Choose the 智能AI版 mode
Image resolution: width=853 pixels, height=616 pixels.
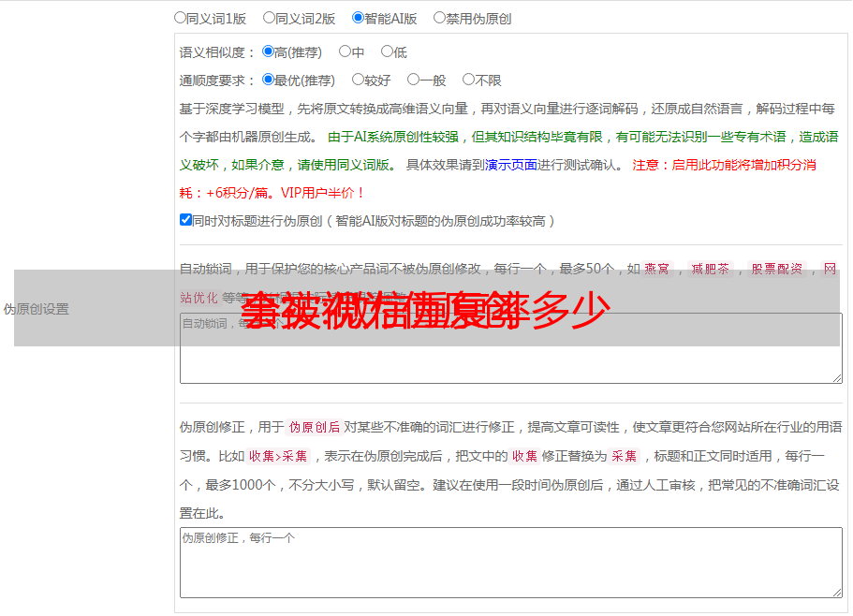(359, 18)
